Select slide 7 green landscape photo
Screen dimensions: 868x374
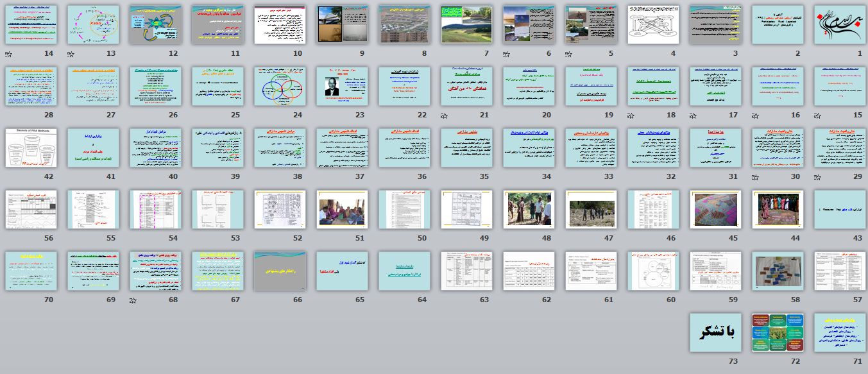click(x=466, y=25)
